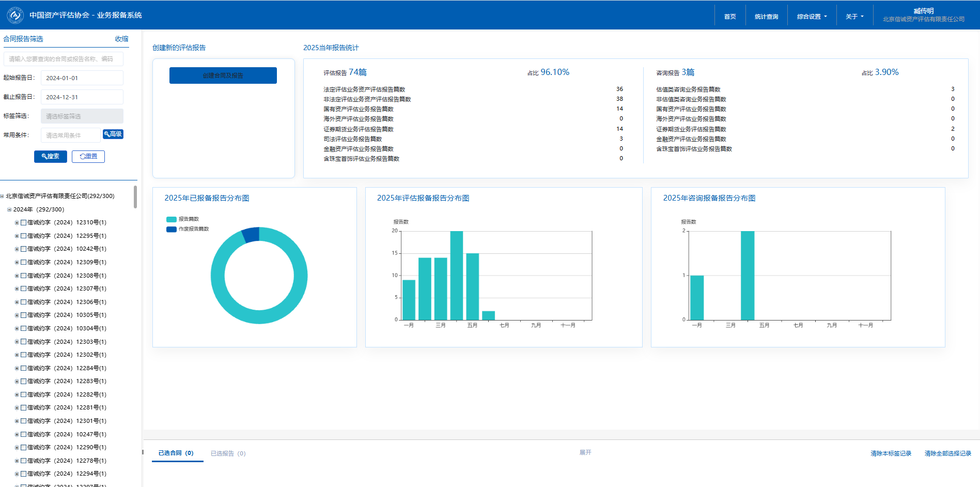Expand tree node for contract 10242号
This screenshot has height=487, width=980.
click(x=17, y=249)
